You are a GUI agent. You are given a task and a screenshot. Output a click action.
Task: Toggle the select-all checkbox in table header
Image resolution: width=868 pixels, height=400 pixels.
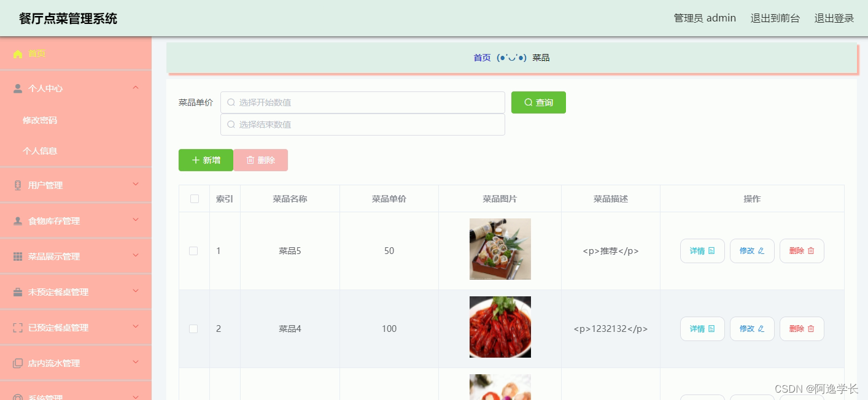coord(195,199)
